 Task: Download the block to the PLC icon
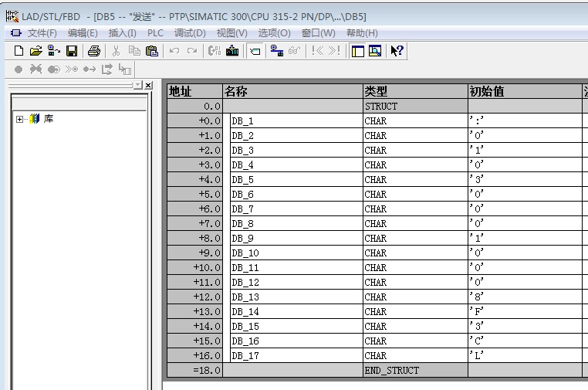(232, 51)
